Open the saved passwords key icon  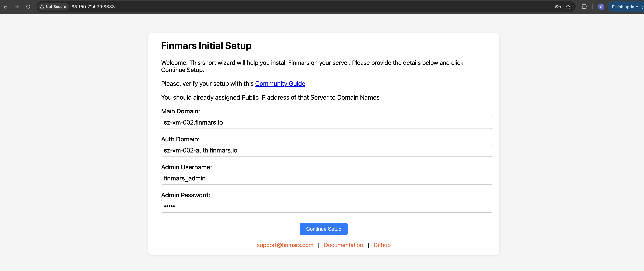[558, 7]
